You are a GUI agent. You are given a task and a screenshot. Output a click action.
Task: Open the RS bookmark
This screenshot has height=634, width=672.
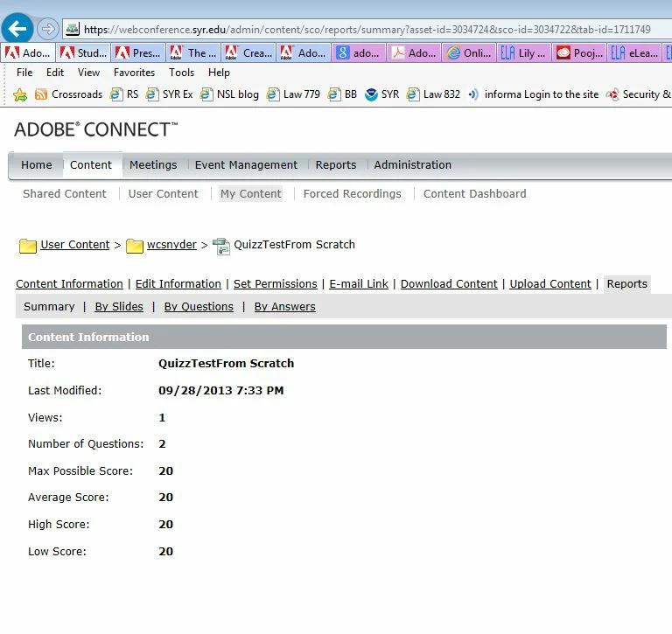coord(124,94)
